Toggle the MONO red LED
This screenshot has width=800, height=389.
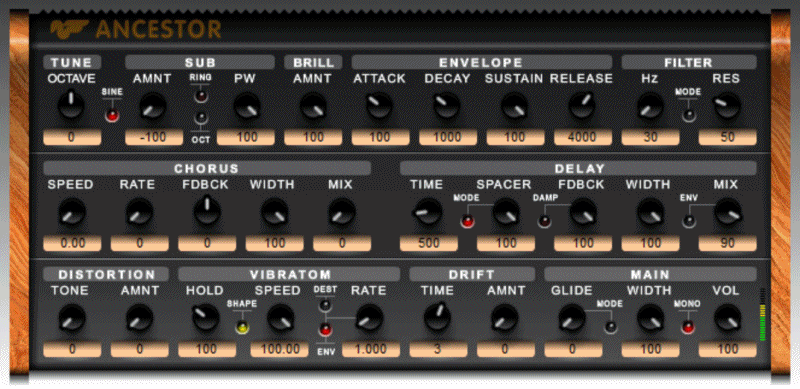(689, 327)
